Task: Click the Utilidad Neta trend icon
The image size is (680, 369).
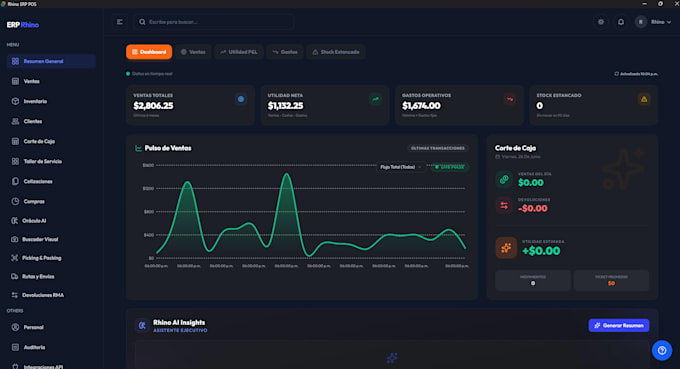Action: [x=375, y=99]
